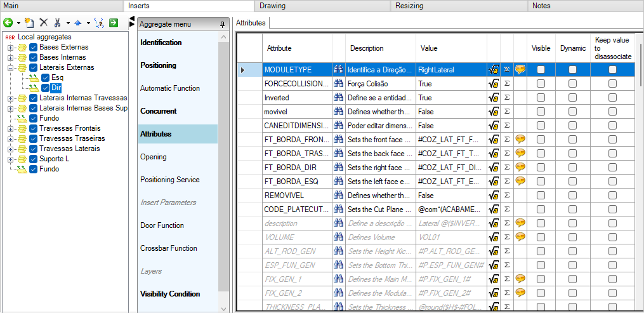644x313 pixels.
Task: Uncheck the Esq checkbox
Action: 46,77
